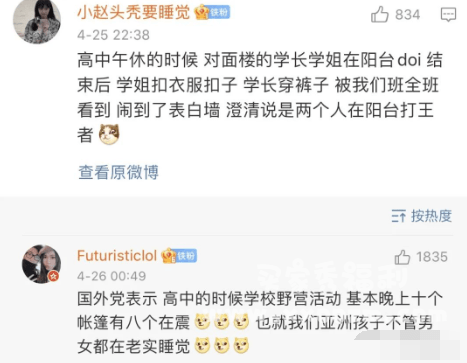Select the reply text starting 国外党表示

tap(260, 322)
